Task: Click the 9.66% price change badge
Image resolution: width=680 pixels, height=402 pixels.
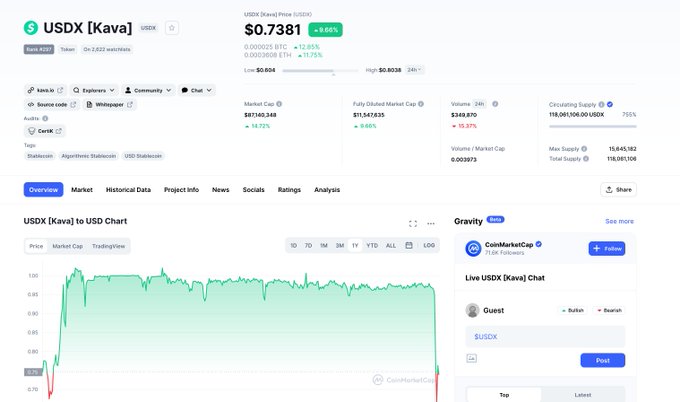Action: point(325,30)
